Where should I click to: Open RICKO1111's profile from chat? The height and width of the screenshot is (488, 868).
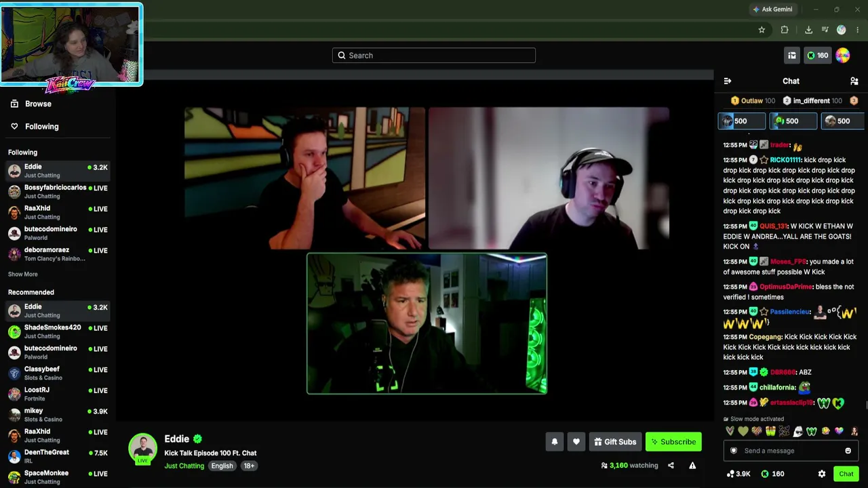coord(786,160)
